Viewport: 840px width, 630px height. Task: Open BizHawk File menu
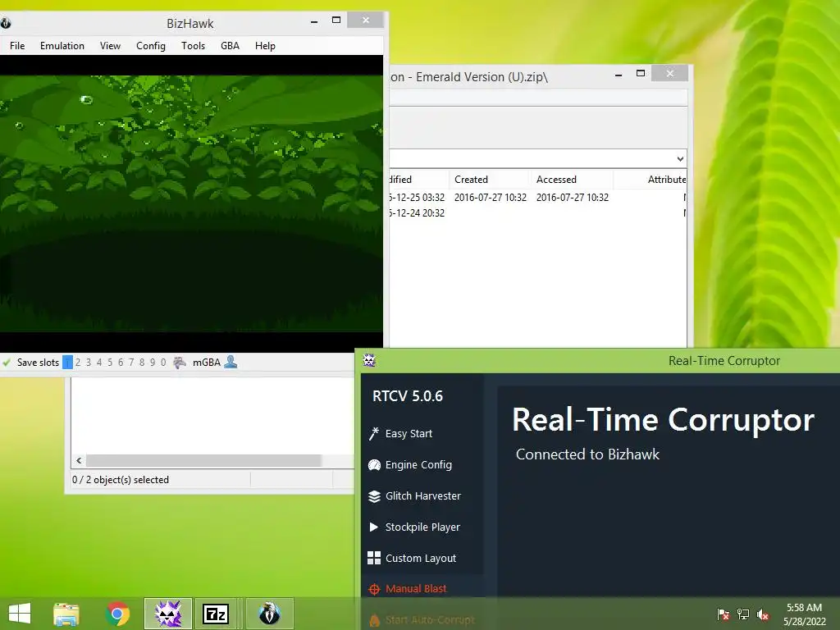click(x=17, y=46)
